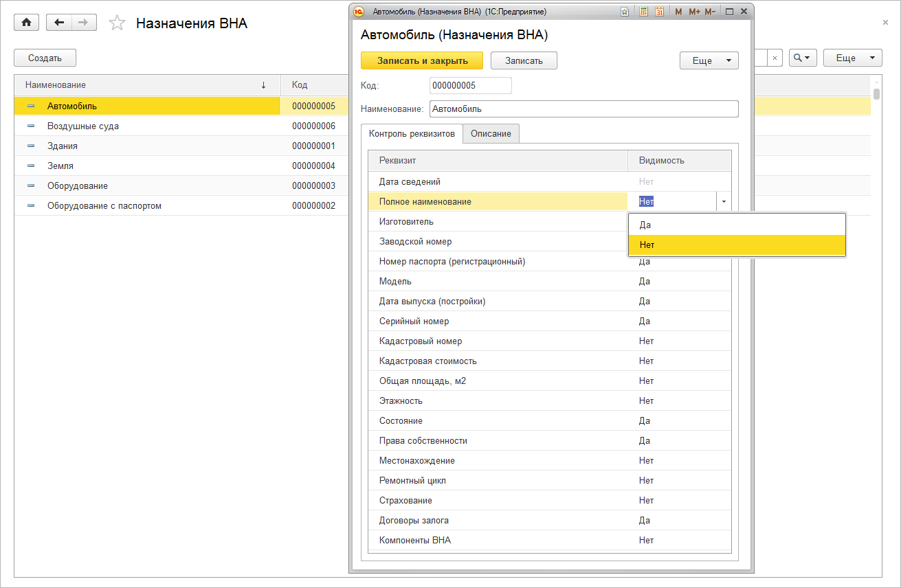Click Нет value for Кадастровая стоимость
The image size is (901, 588).
pyautogui.click(x=646, y=361)
